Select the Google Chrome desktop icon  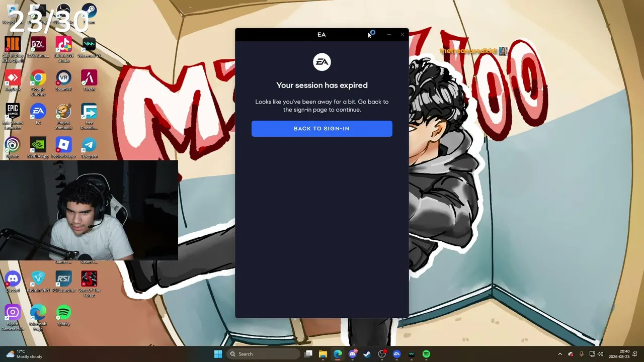[38, 83]
